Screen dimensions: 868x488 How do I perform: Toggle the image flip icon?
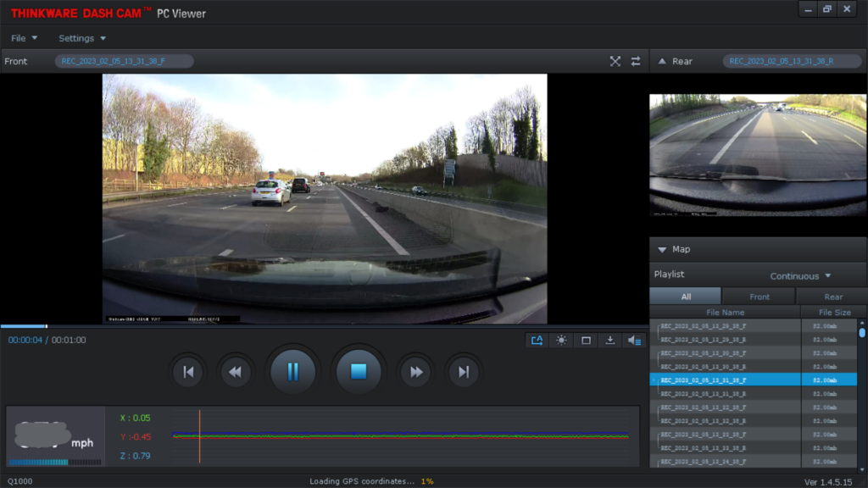(537, 341)
